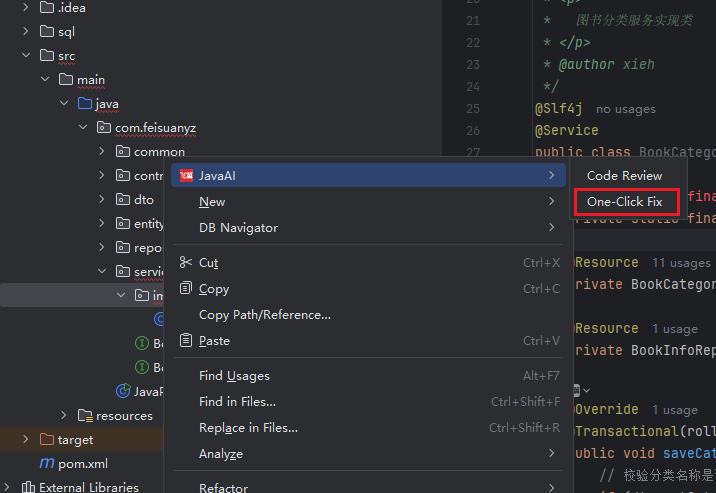Open the New submenu
The width and height of the screenshot is (716, 493).
click(212, 202)
